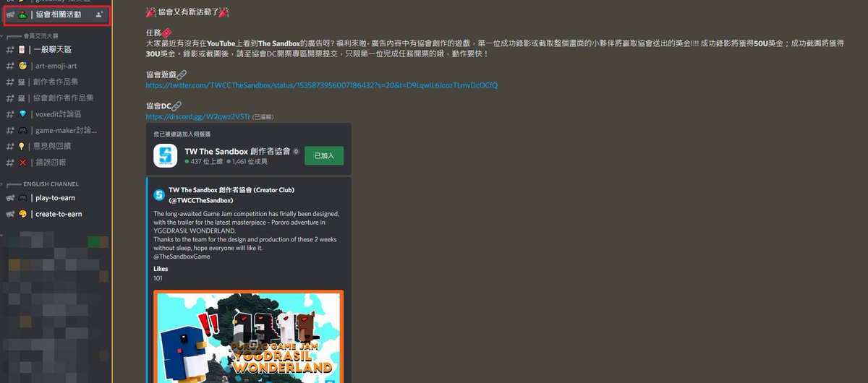This screenshot has width=868, height=383.
Task: Open the 錯誤回報 channel
Action: click(56, 163)
